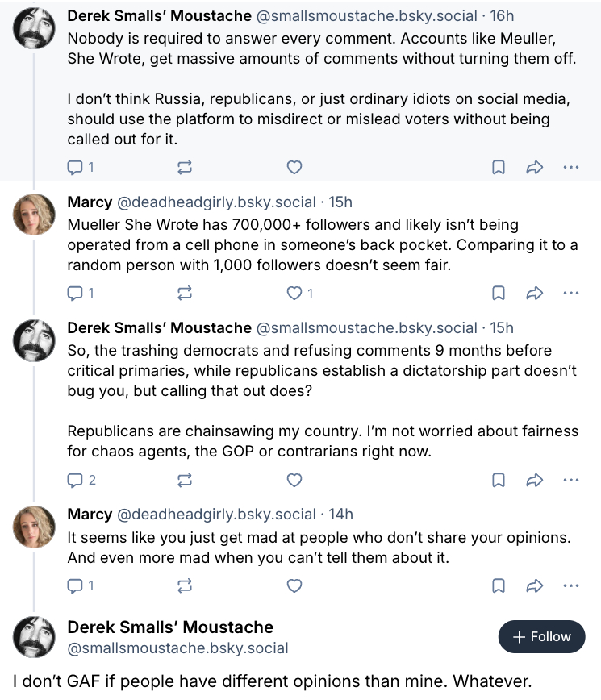The height and width of the screenshot is (700, 601).
Task: Open more options on Derek's top post
Action: (570, 168)
